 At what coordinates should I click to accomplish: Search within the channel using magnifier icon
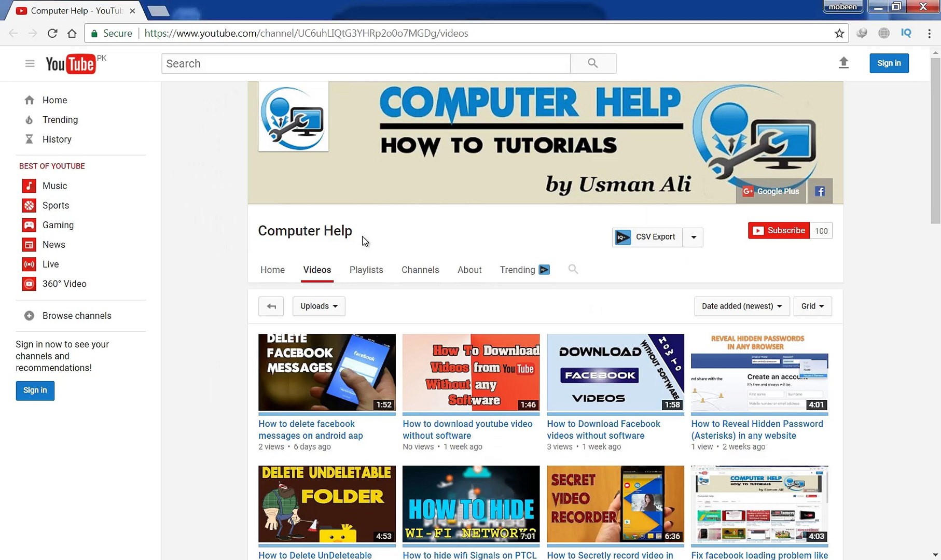[573, 269]
